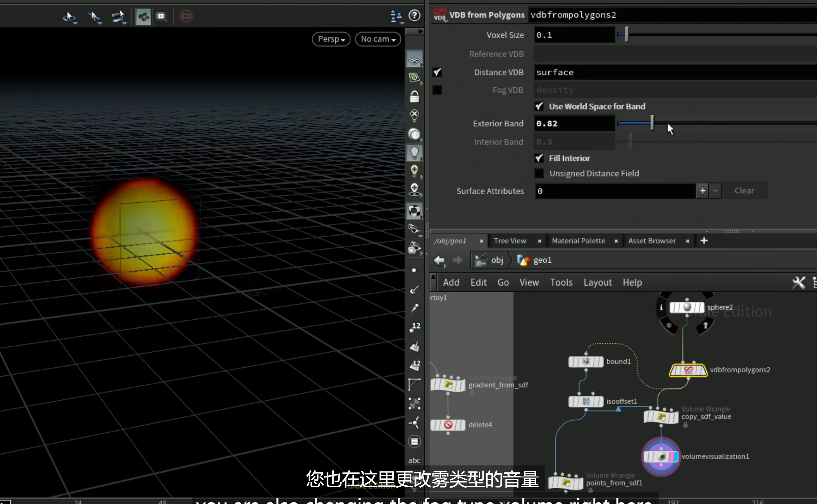
Task: Uncheck the Distance VDB checkbox
Action: coord(437,72)
